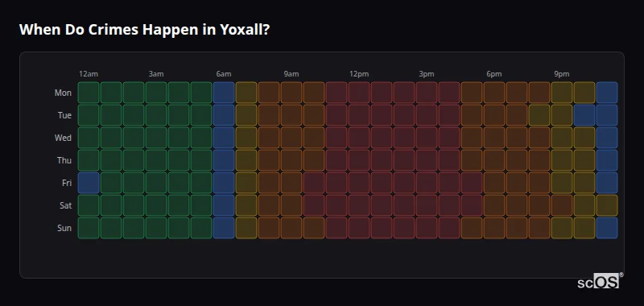
Task: Select the Monday 12am green cell
Action: pyautogui.click(x=89, y=93)
